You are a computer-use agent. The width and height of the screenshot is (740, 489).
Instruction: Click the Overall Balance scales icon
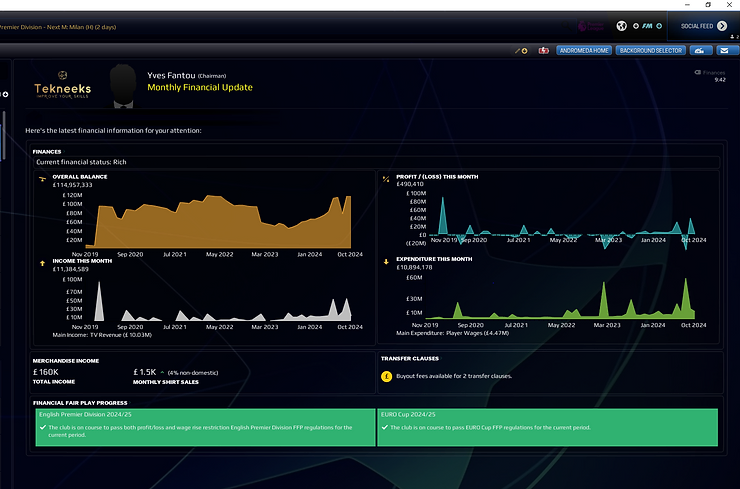click(x=42, y=179)
